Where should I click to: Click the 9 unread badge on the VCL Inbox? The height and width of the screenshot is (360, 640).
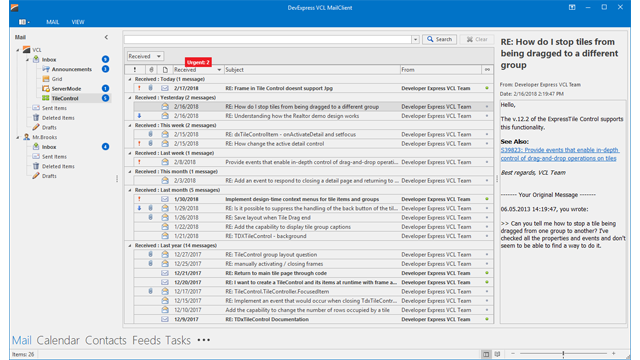(105, 59)
